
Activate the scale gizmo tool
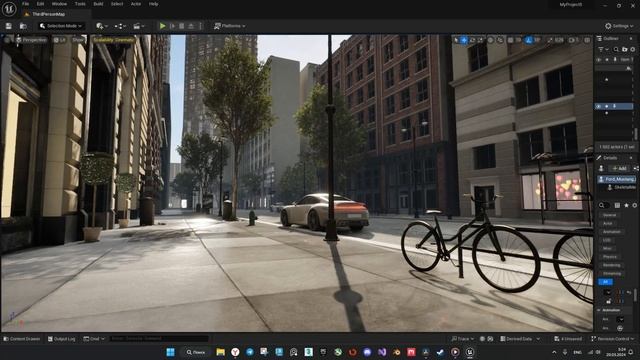tap(480, 40)
